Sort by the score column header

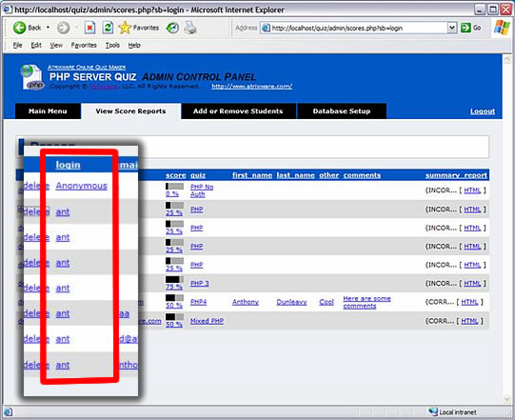tap(176, 175)
